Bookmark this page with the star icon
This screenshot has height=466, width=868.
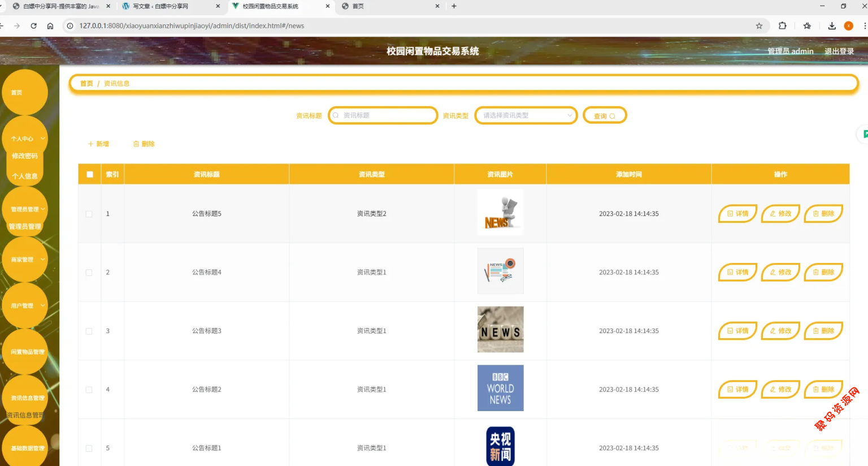point(759,26)
